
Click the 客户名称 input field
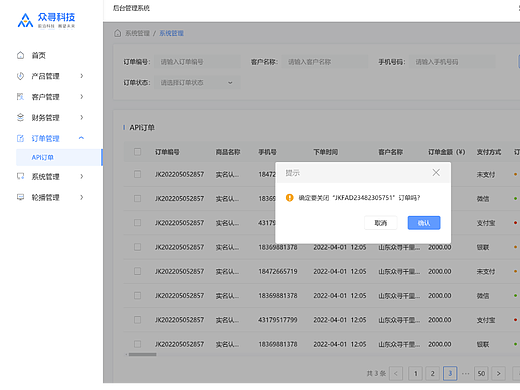(325, 62)
